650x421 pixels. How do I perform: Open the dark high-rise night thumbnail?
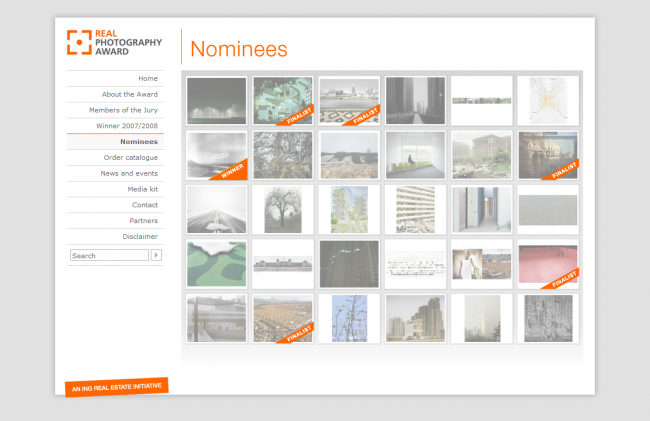pos(349,264)
